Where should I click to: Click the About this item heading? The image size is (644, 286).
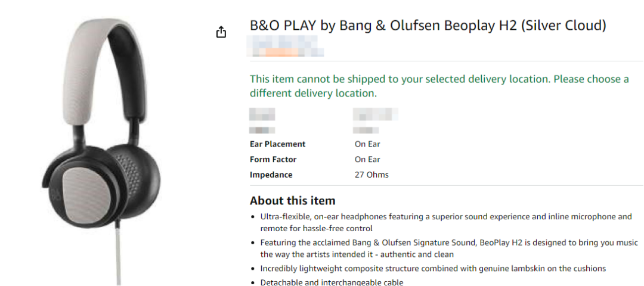[x=292, y=200]
